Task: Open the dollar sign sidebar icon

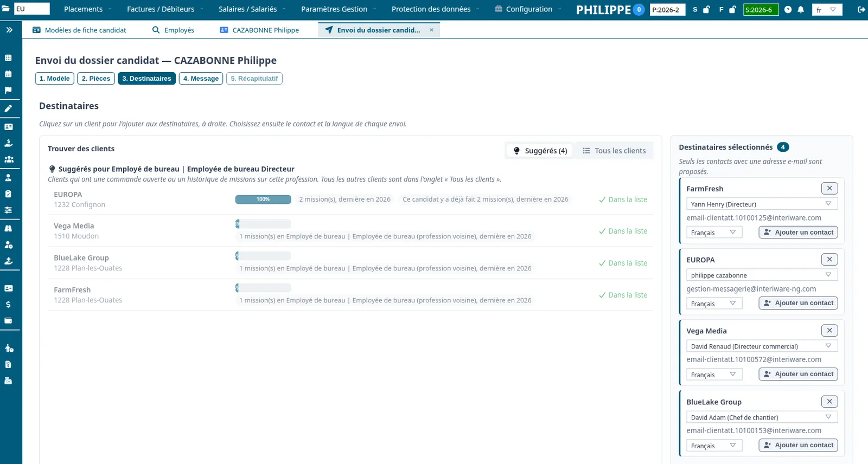Action: click(8, 304)
